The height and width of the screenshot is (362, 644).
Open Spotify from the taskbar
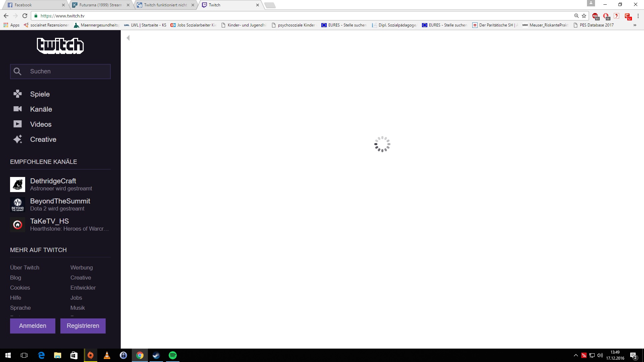pyautogui.click(x=172, y=355)
